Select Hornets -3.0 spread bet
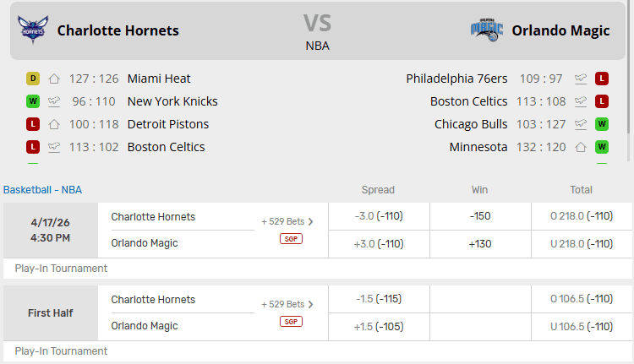 (x=378, y=216)
